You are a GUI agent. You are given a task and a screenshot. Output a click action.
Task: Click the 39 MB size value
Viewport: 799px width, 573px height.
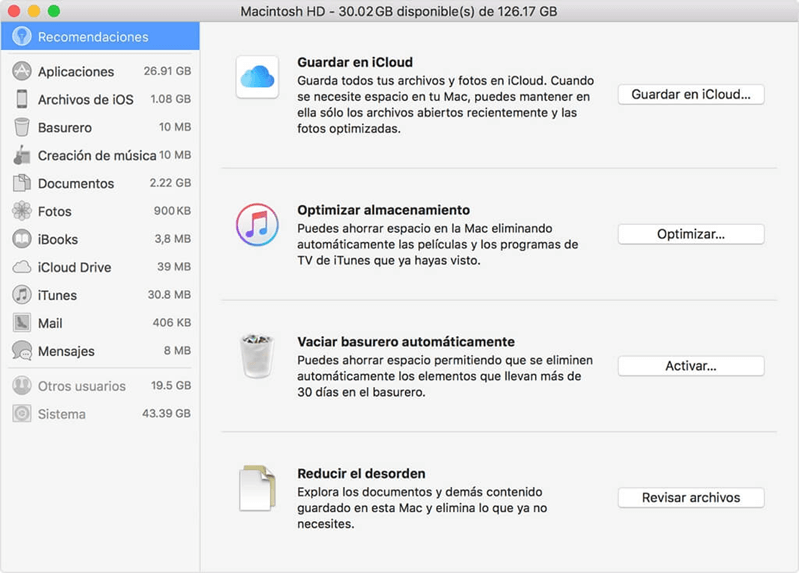pyautogui.click(x=174, y=267)
